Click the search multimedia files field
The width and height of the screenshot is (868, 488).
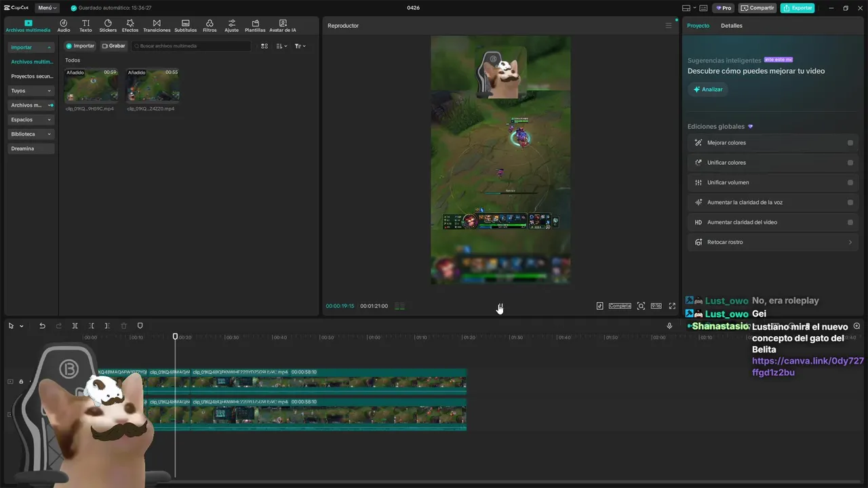click(x=191, y=46)
